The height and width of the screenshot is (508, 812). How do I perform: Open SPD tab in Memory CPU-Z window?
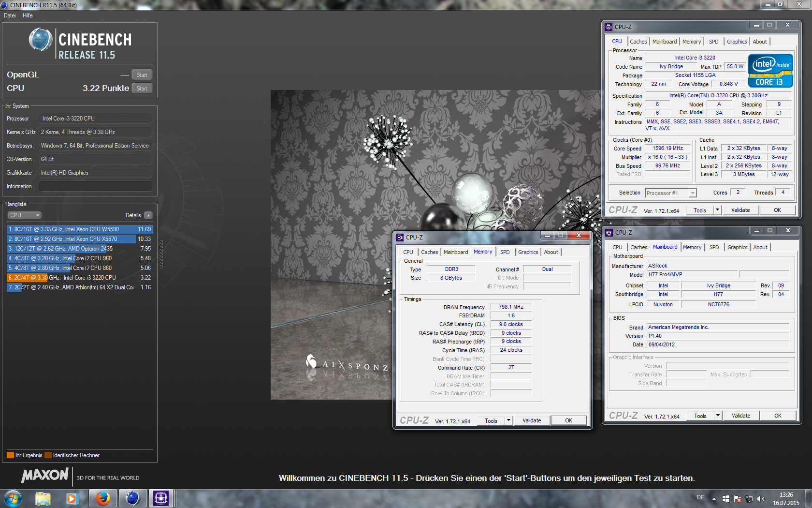pos(505,252)
